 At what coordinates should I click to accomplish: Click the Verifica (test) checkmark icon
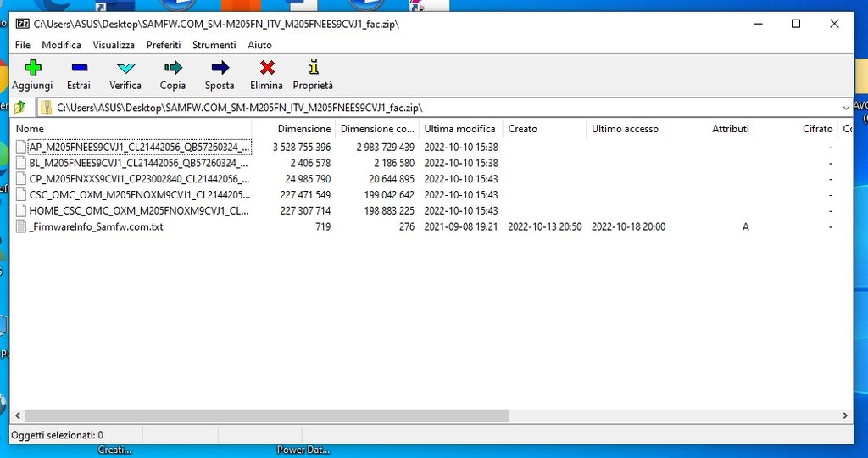click(x=125, y=68)
